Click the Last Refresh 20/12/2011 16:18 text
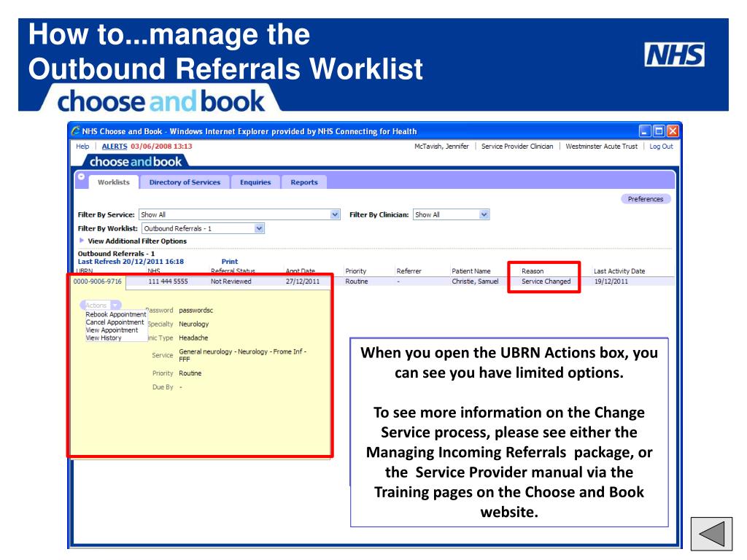Screen dimensions: 747x560 pos(131,262)
